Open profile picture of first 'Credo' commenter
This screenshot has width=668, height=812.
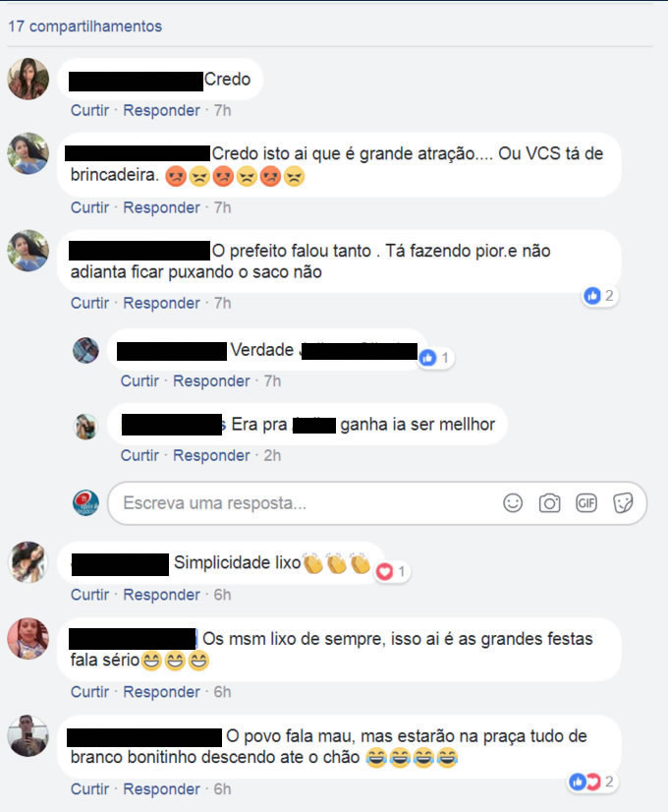28,79
